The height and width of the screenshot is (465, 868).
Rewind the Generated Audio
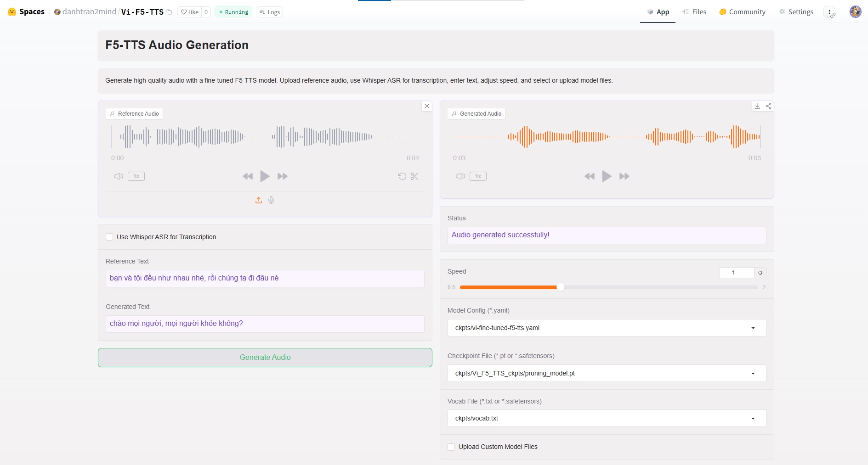coord(590,176)
